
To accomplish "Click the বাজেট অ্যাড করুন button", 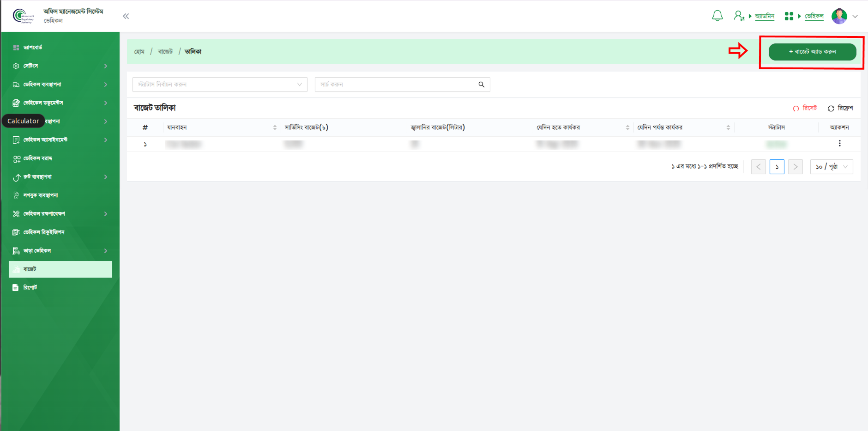I will [812, 52].
